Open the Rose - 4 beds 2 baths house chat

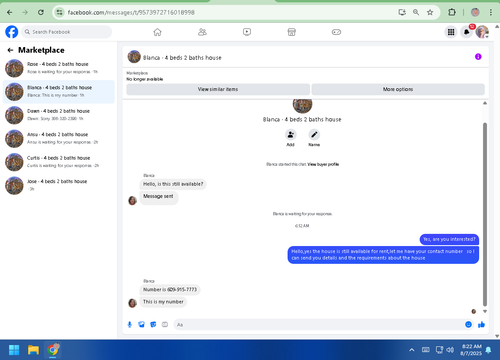click(x=59, y=68)
